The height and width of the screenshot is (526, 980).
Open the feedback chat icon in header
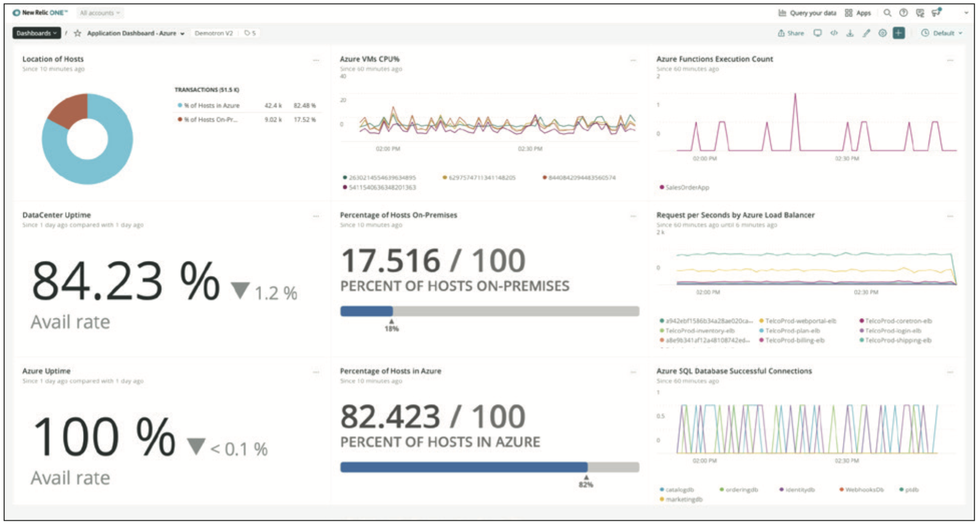[920, 13]
